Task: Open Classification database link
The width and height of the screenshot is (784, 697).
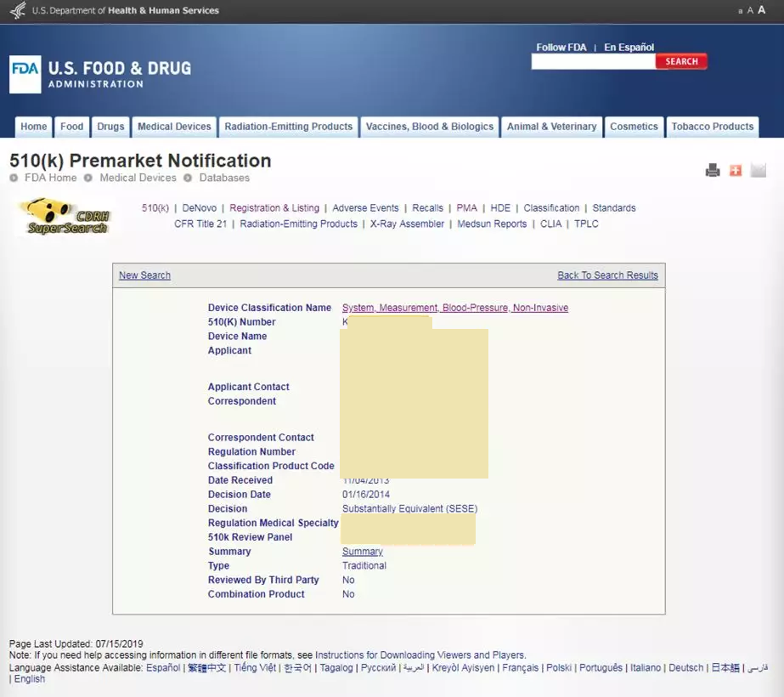Action: (x=551, y=208)
